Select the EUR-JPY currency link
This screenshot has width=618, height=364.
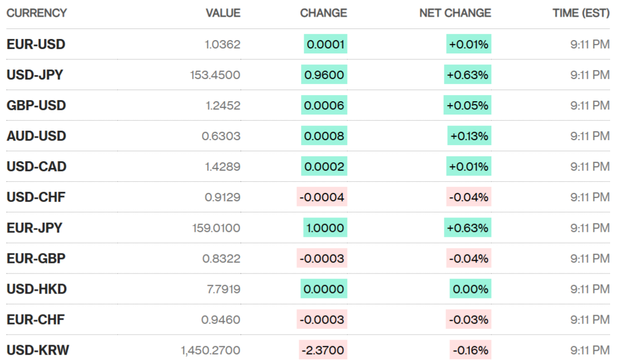(34, 228)
